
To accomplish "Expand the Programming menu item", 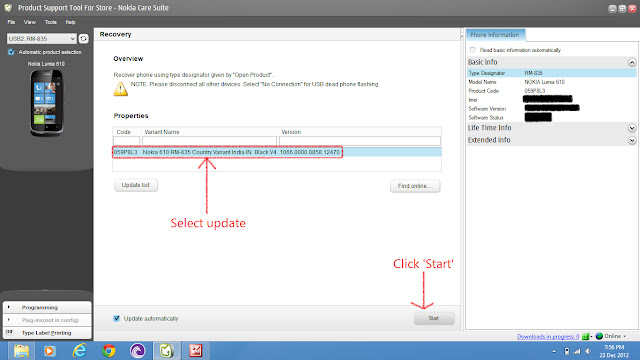I will (47, 307).
